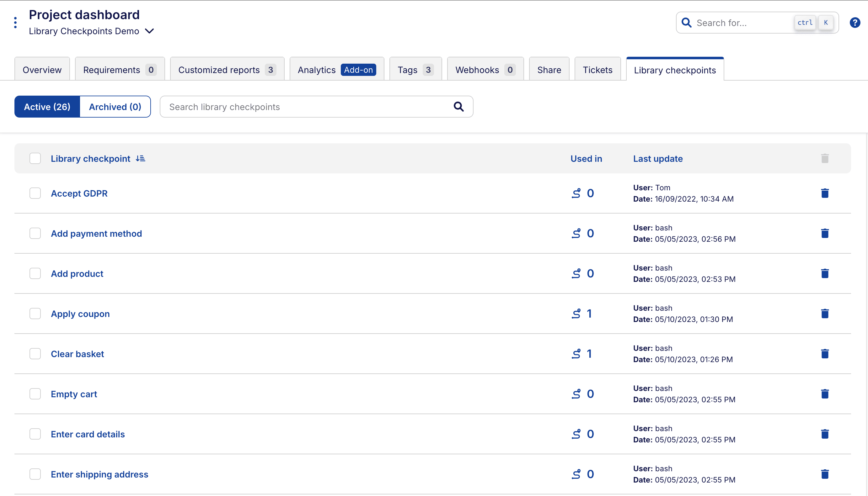Image resolution: width=868 pixels, height=496 pixels.
Task: Open the Enter shipping address checkpoint
Action: (99, 474)
